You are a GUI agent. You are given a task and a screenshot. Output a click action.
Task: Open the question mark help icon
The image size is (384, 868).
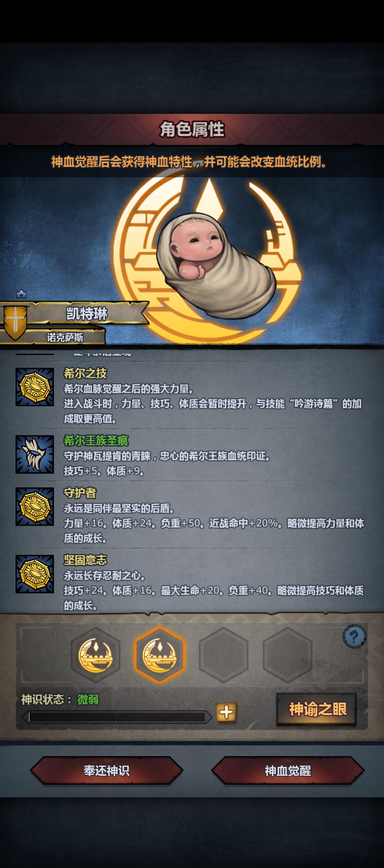[354, 637]
